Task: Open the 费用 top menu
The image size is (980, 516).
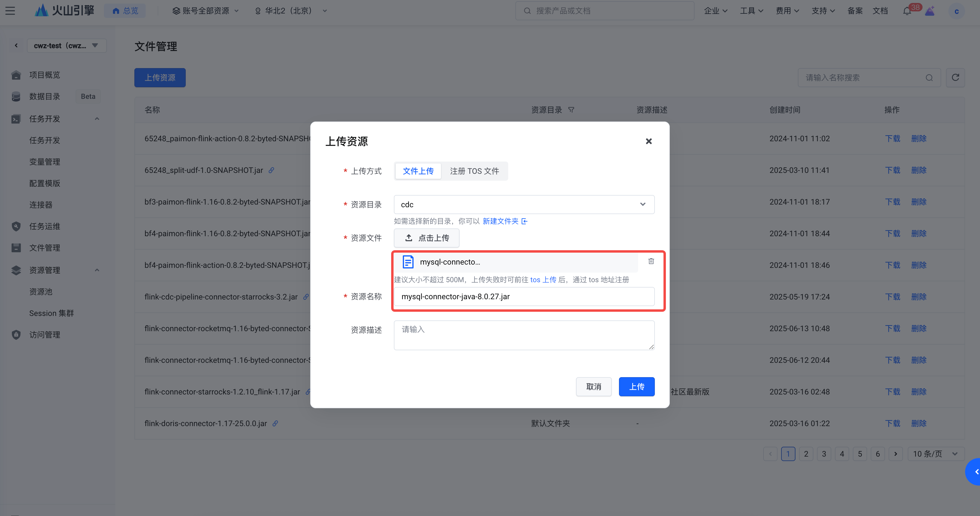Action: tap(787, 11)
